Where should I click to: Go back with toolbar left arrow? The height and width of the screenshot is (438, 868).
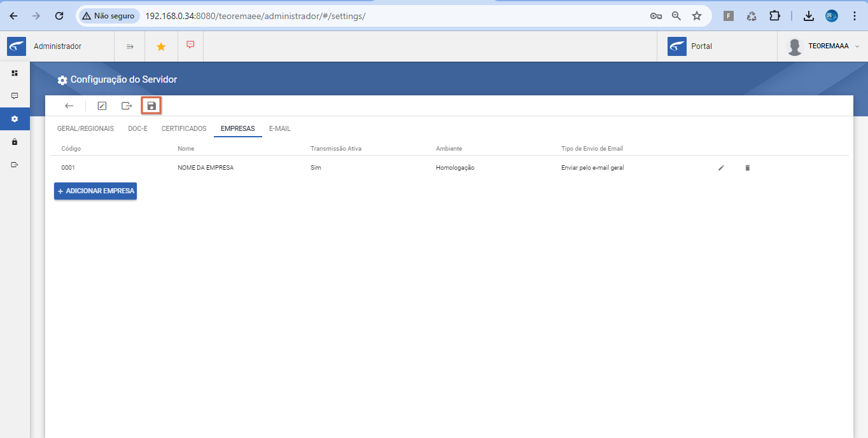click(x=69, y=106)
